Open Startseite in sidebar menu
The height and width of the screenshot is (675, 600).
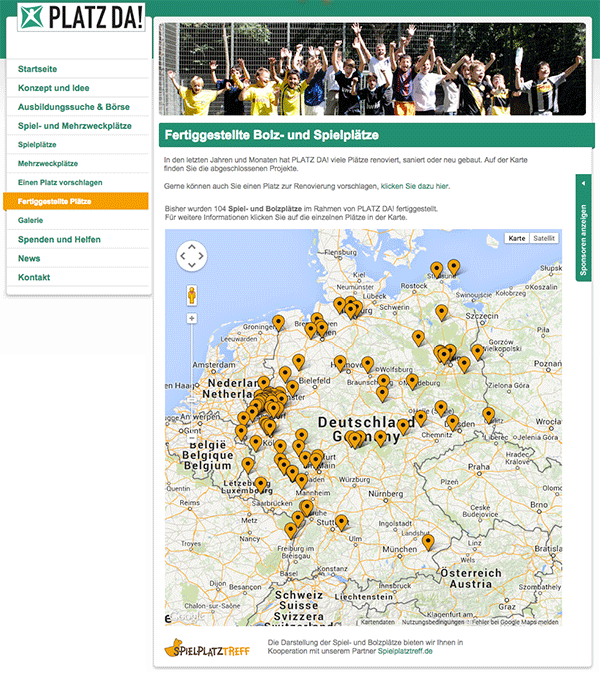click(37, 69)
